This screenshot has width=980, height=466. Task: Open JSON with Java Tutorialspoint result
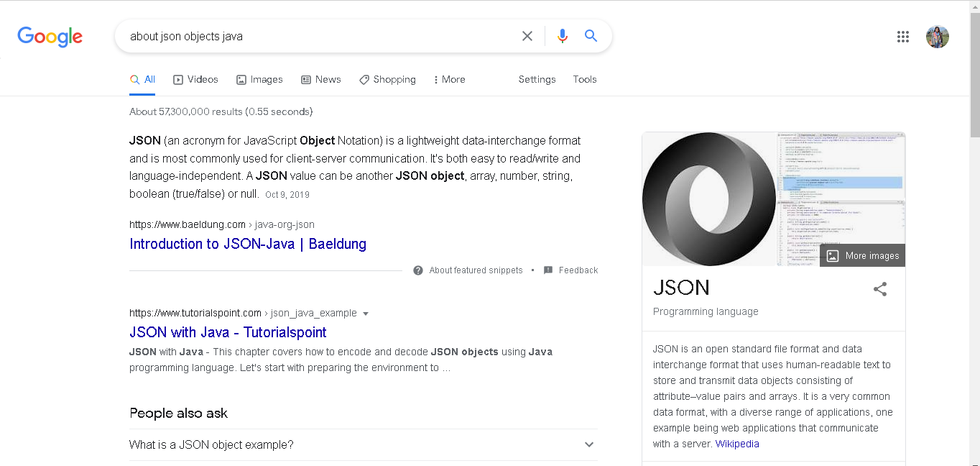228,332
